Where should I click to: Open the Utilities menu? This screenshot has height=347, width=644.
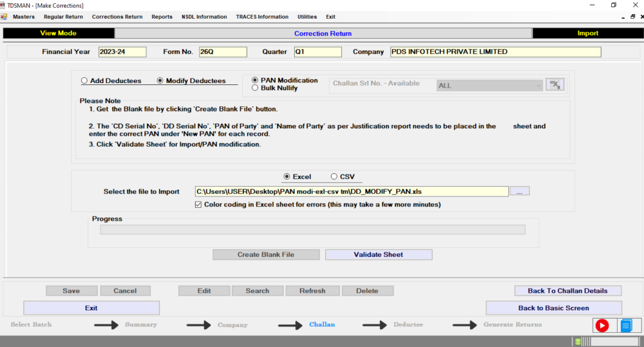point(307,17)
